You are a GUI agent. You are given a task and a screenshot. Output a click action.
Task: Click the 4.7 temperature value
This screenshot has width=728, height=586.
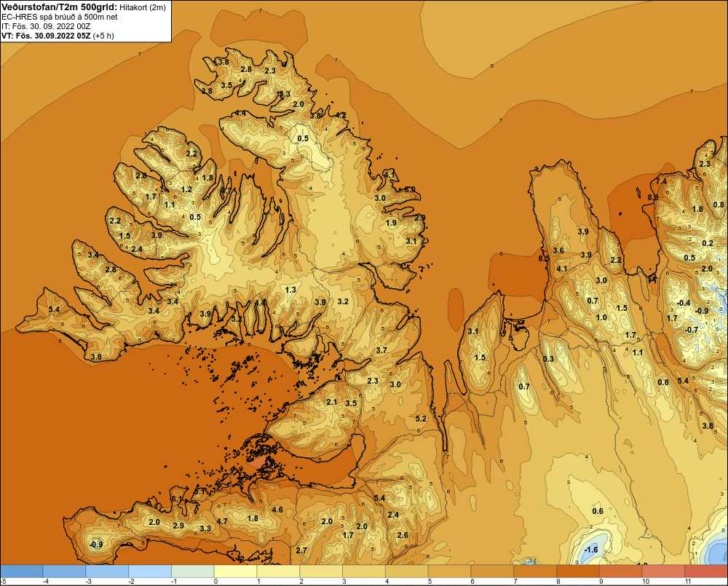tap(222, 521)
